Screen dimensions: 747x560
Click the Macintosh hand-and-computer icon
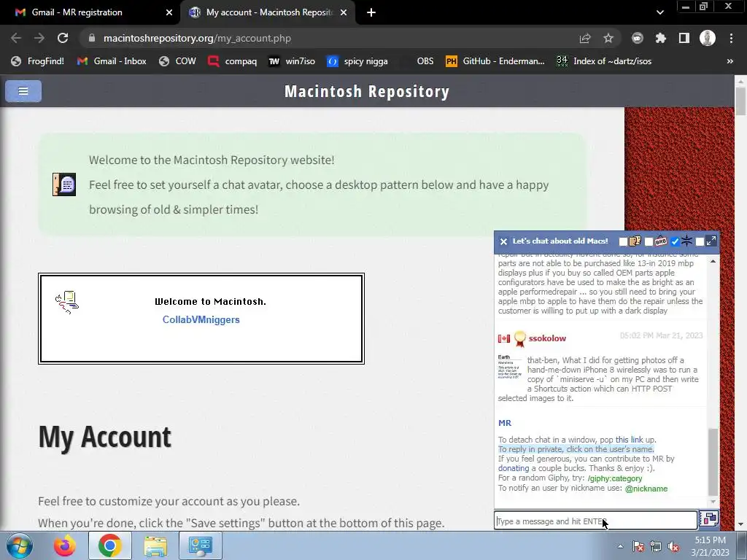67,303
